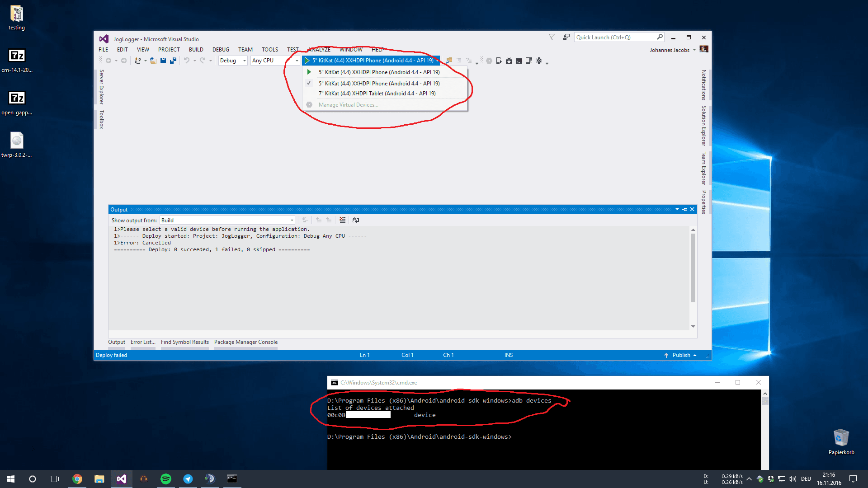
Task: Click the Quick Launch search magnifier
Action: tap(660, 37)
